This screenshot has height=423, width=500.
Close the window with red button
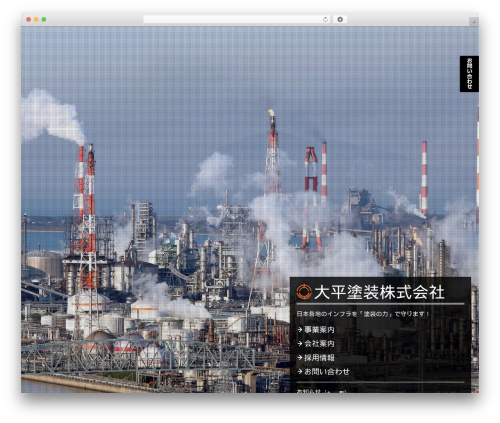click(29, 20)
